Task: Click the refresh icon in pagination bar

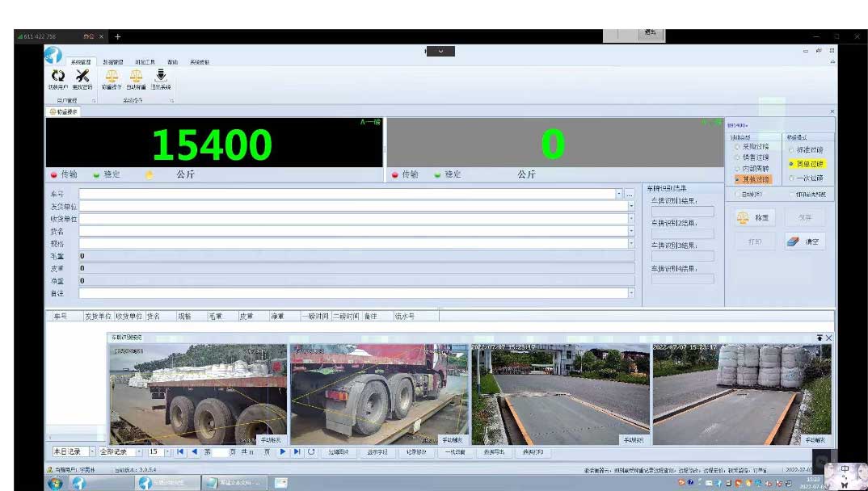Action: pyautogui.click(x=311, y=452)
